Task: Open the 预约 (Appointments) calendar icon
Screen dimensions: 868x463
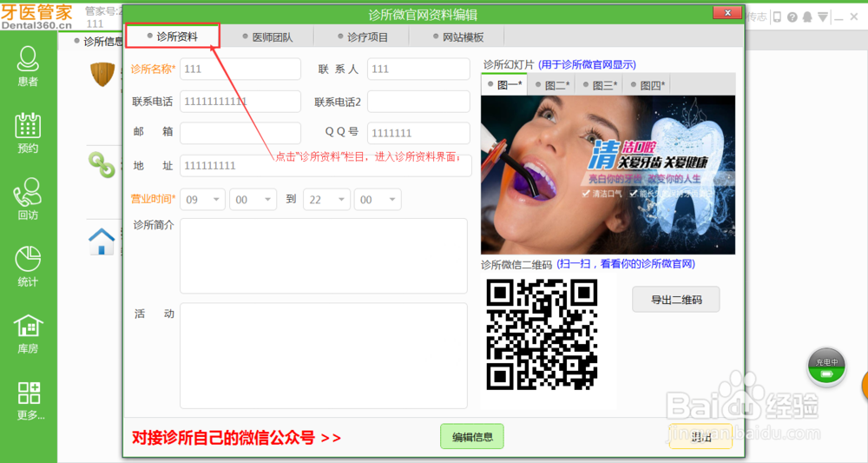Action: [28, 133]
